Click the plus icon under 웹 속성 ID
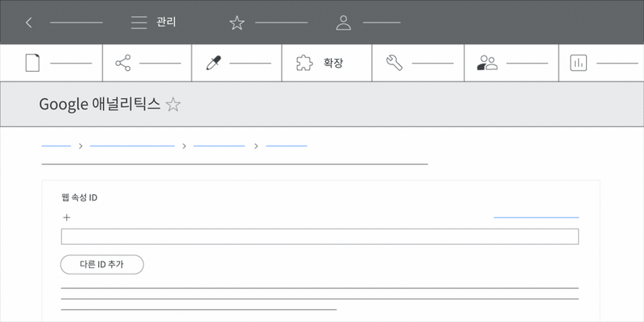 67,217
